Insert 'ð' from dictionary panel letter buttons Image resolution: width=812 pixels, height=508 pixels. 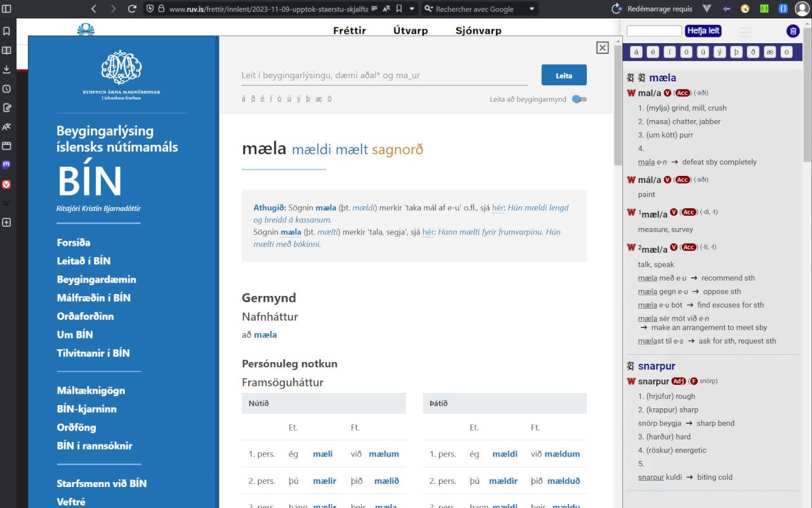click(x=753, y=52)
